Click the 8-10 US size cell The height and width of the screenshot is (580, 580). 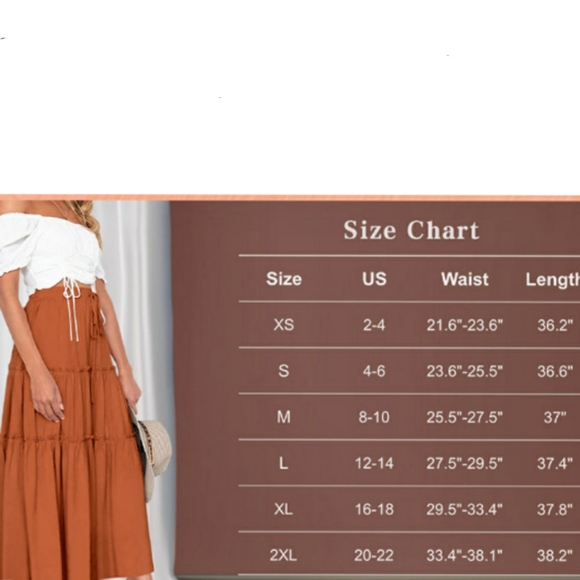click(x=374, y=417)
